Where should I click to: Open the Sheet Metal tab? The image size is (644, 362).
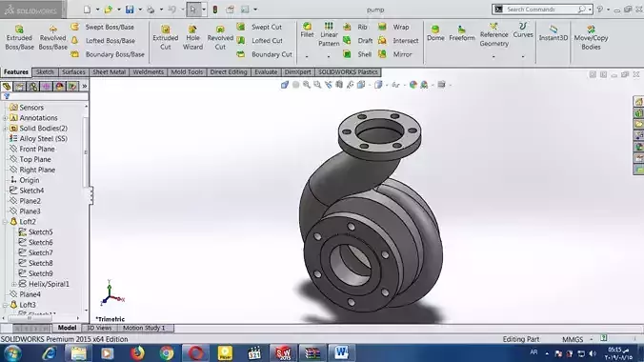pos(109,71)
